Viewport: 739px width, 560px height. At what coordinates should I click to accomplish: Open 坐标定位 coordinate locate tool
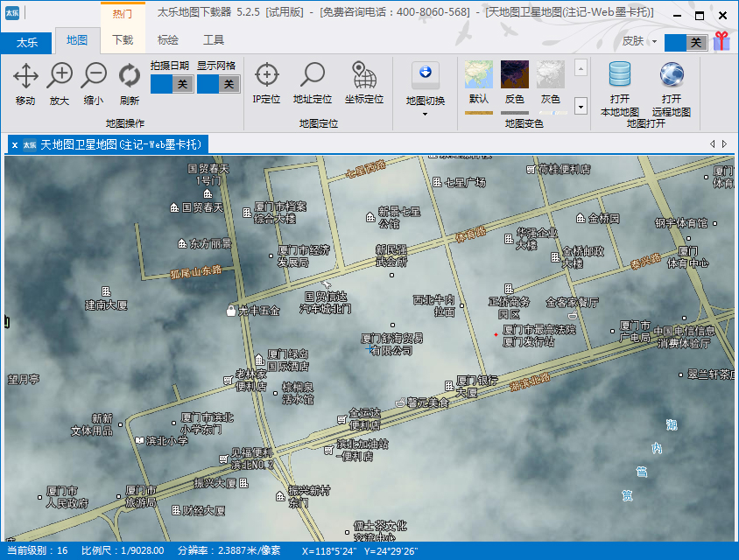[364, 83]
